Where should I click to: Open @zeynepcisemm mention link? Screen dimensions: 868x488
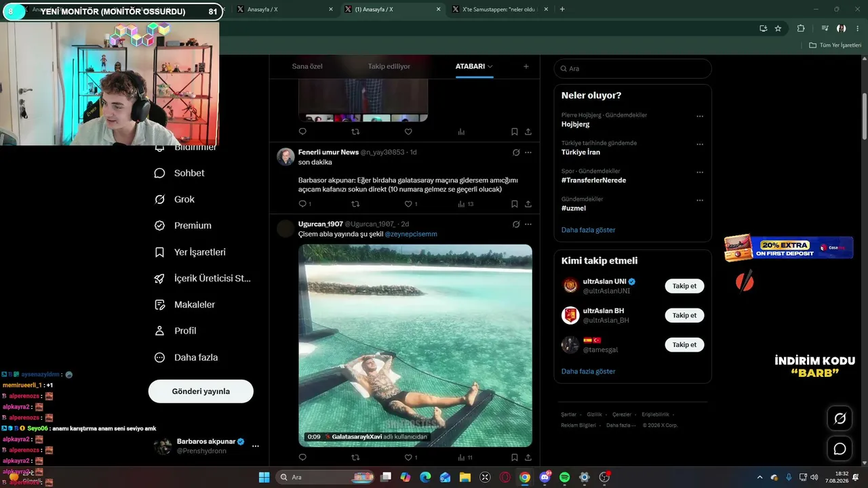point(411,234)
